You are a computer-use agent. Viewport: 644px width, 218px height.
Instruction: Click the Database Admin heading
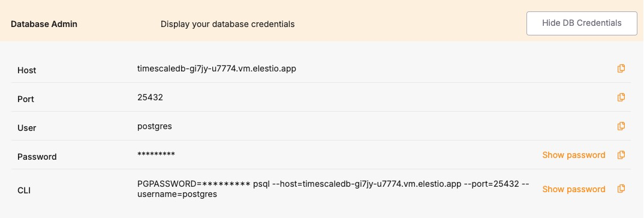pyautogui.click(x=44, y=24)
